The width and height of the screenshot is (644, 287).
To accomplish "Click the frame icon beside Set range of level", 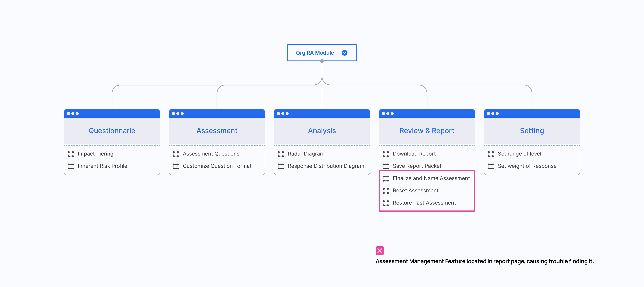I will point(491,154).
